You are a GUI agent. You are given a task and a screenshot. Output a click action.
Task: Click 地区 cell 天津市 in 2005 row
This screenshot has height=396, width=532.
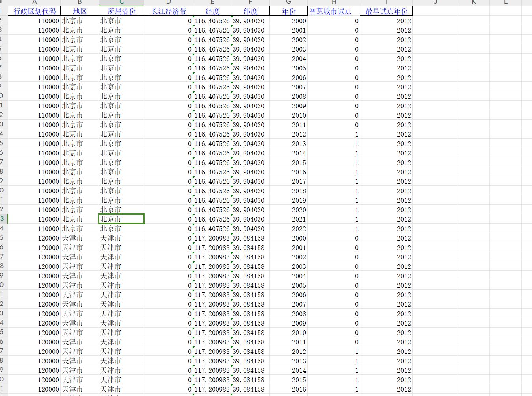pyautogui.click(x=80, y=285)
